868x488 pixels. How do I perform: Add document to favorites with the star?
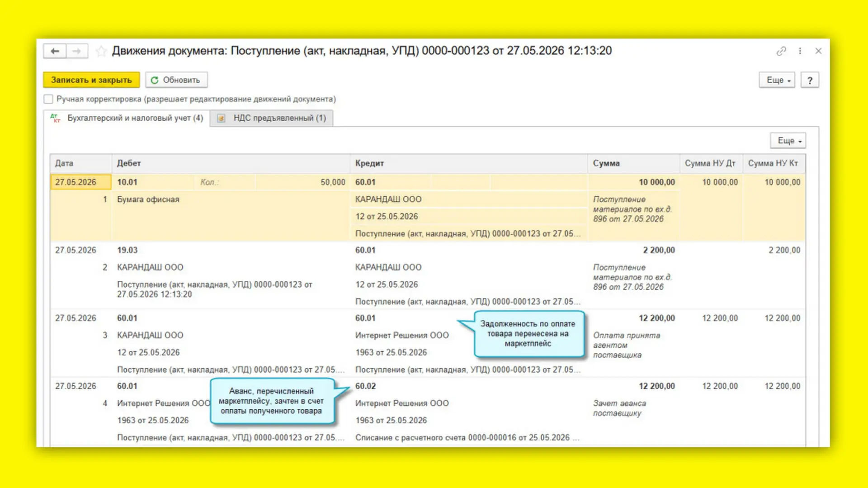point(101,51)
